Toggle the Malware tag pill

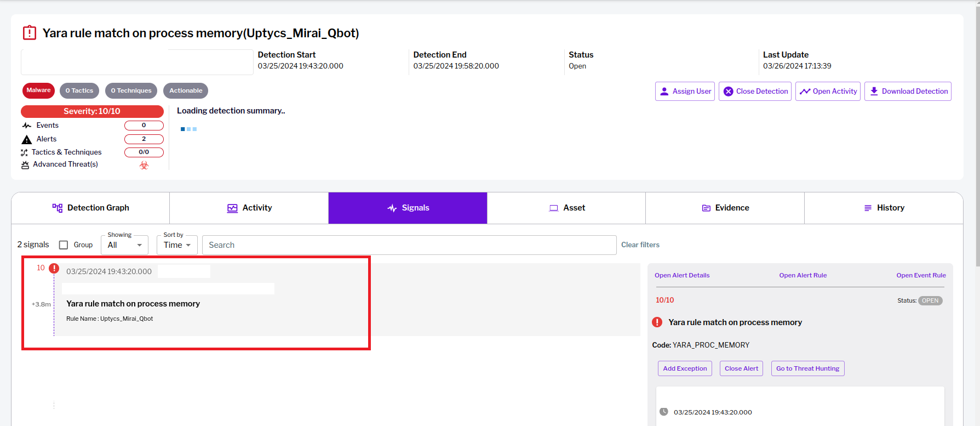pyautogui.click(x=38, y=90)
